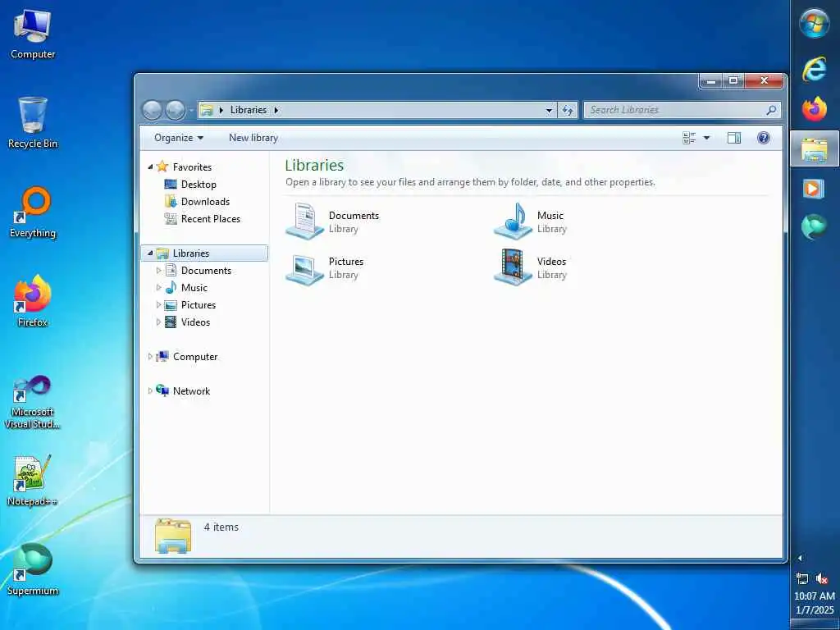Expand the Documents node in the tree
This screenshot has width=840, height=630.
[158, 271]
